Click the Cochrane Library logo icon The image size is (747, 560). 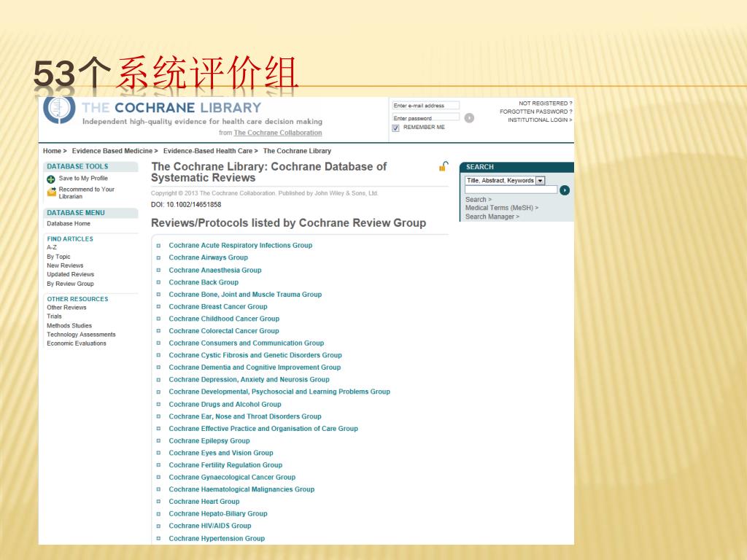click(x=59, y=109)
